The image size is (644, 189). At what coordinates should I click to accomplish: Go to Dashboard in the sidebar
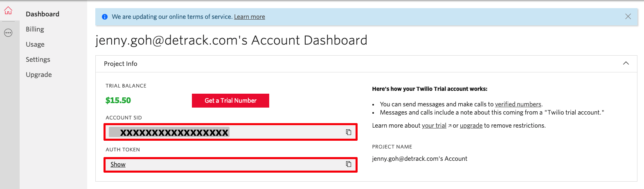point(43,14)
